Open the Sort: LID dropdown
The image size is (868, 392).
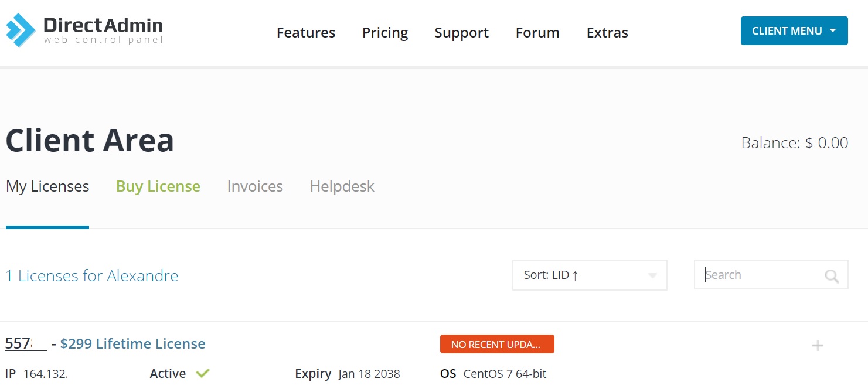(589, 275)
